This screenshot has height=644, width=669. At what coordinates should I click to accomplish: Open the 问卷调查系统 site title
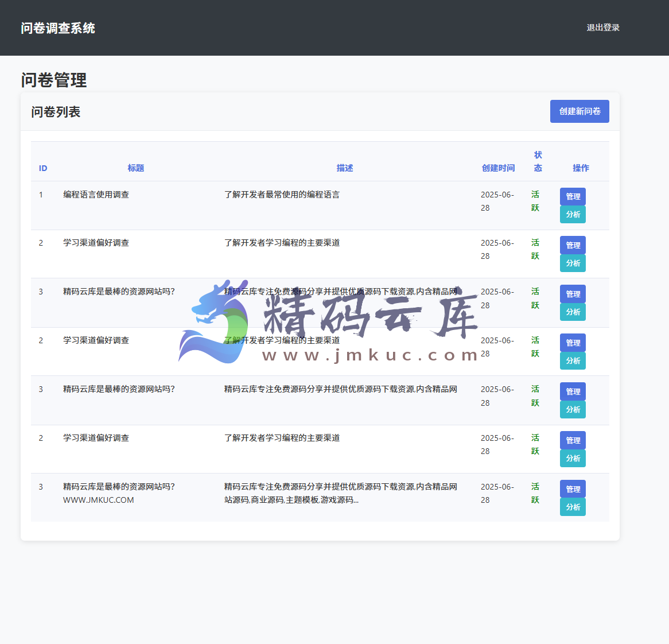coord(58,28)
